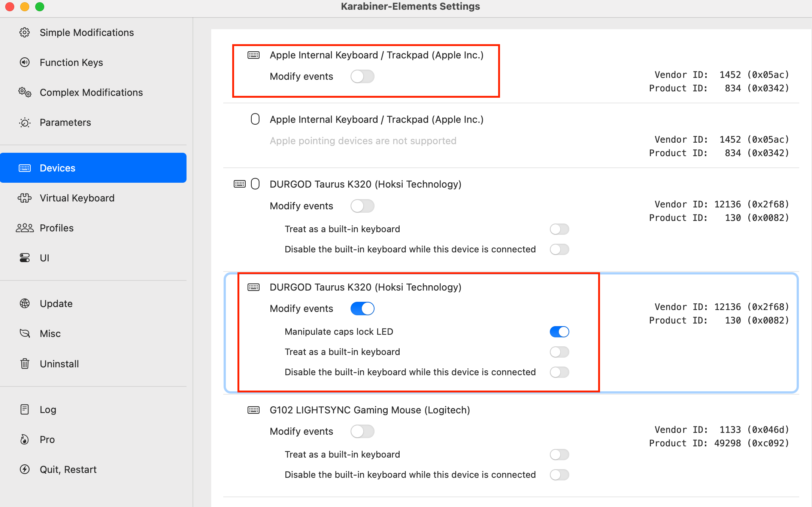Click the Parameters sun-shaped icon
Image resolution: width=812 pixels, height=507 pixels.
pyautogui.click(x=25, y=122)
